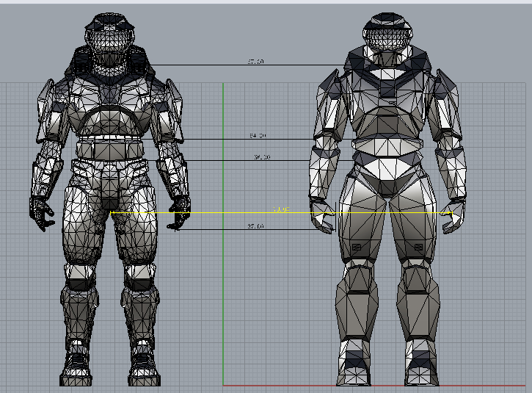Select the dimension label below the yellow line
The image size is (532, 393).
point(255,226)
